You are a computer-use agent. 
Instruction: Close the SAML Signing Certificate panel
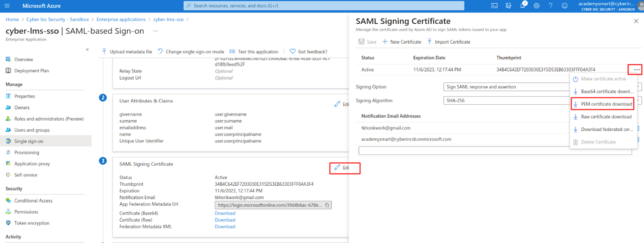(636, 21)
